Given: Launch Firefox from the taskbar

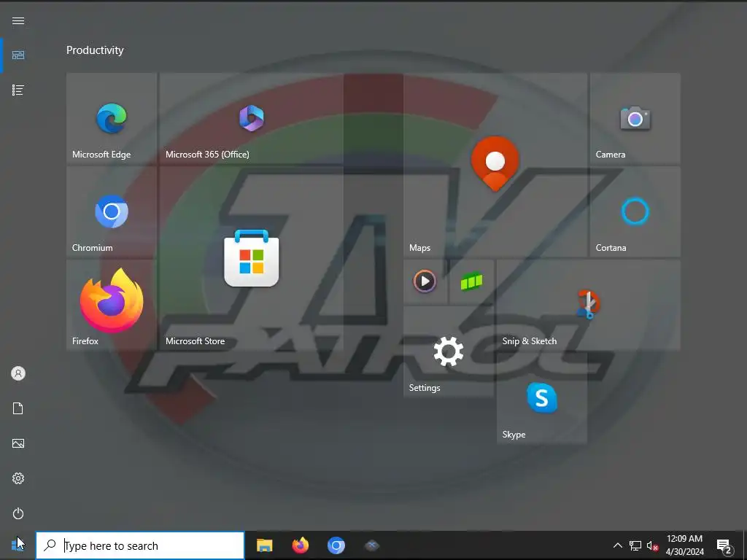Looking at the screenshot, I should pyautogui.click(x=300, y=545).
